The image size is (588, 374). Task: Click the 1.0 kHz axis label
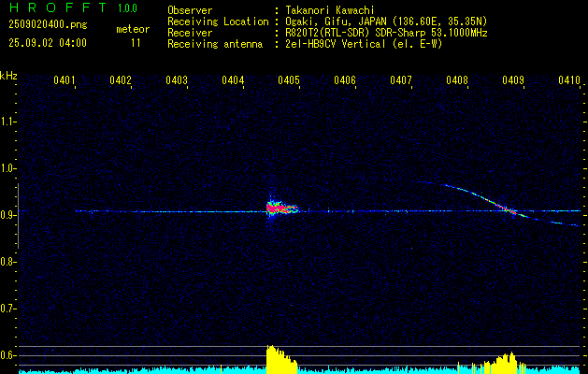pos(7,168)
